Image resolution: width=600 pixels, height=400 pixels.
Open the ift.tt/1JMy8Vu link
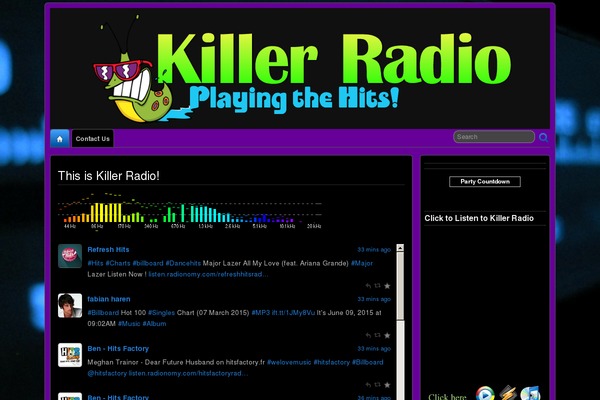click(x=293, y=313)
